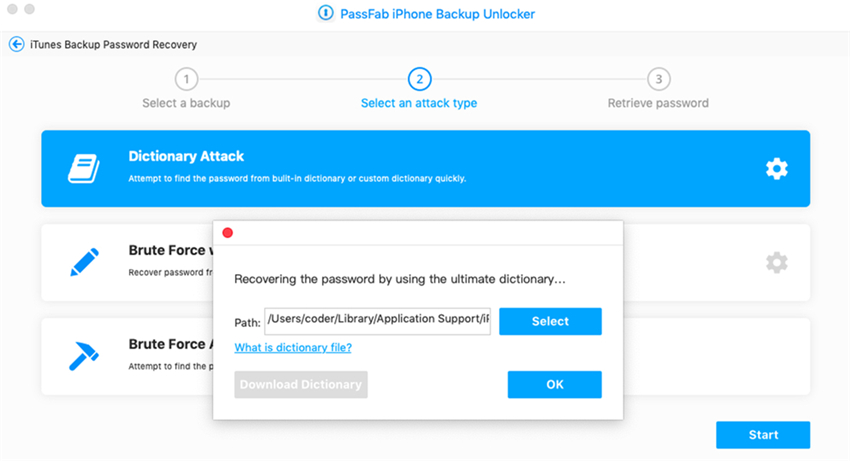Confirm the dialog with OK
Screen dimensions: 850x461
pyautogui.click(x=555, y=385)
